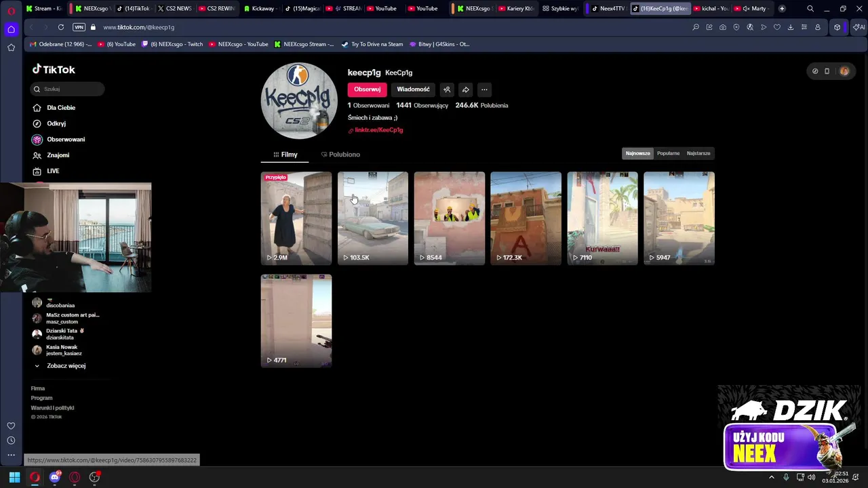Click the Wiadomość button
This screenshot has width=868, height=488.
tap(413, 89)
